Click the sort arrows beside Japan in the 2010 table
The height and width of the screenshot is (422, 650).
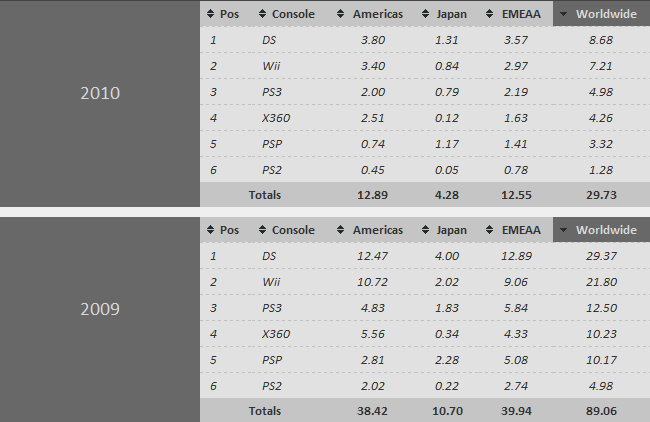point(427,14)
